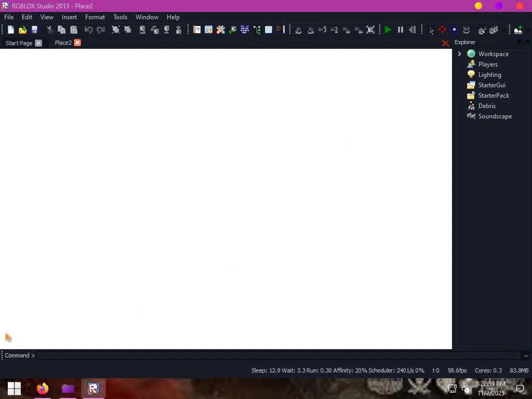Open the Help menu
This screenshot has width=532, height=399.
click(x=173, y=17)
